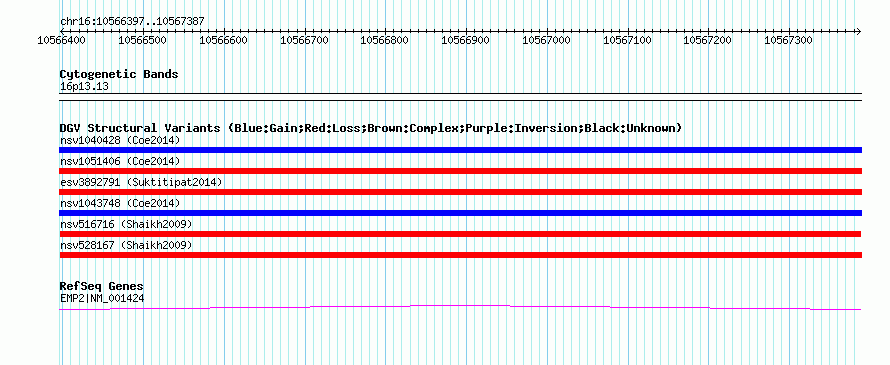This screenshot has width=890, height=365.
Task: Select the nsv528167 (Shaikh2009) red loss bar
Action: click(x=460, y=255)
